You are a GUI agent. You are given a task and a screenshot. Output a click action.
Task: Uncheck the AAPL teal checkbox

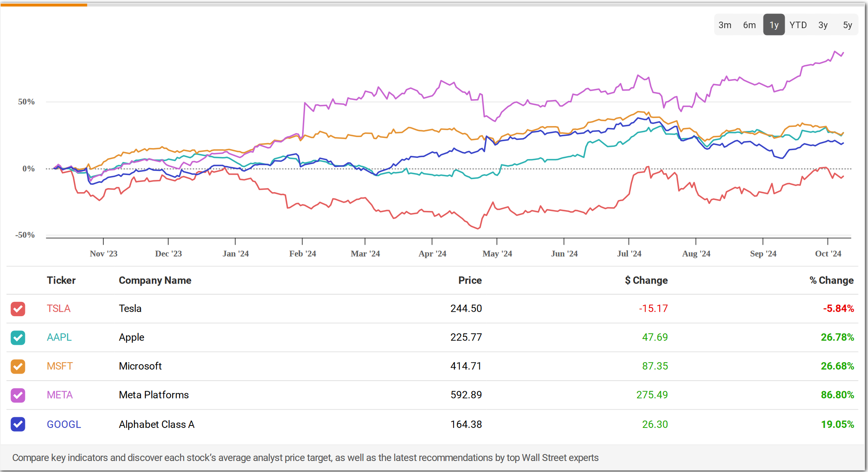pos(18,338)
